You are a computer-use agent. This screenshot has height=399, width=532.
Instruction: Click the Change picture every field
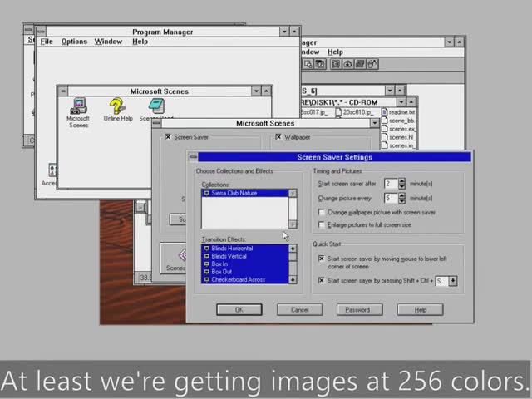(x=391, y=198)
